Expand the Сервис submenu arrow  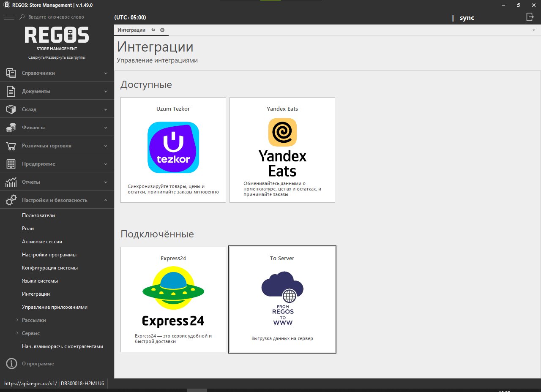click(x=17, y=333)
